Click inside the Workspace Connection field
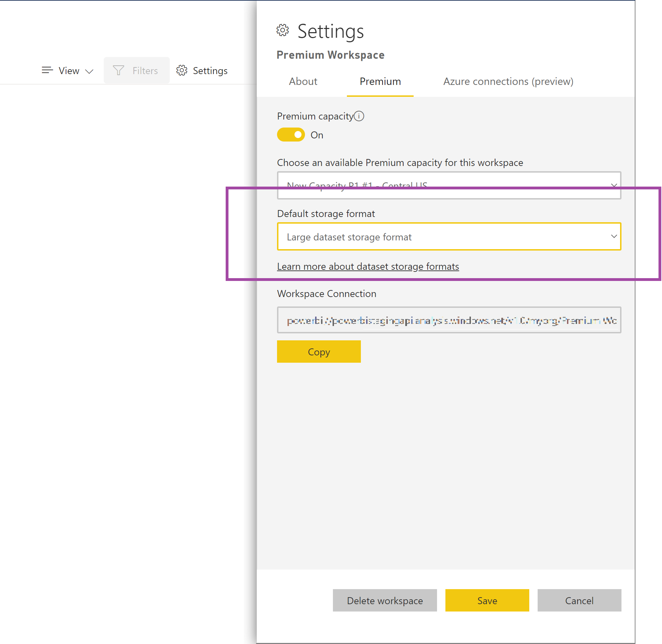 click(449, 320)
